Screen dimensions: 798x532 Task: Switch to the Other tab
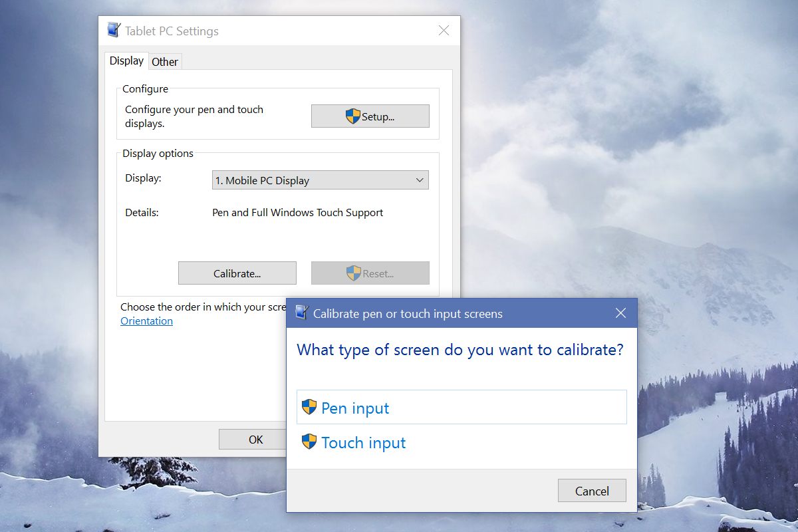[165, 62]
